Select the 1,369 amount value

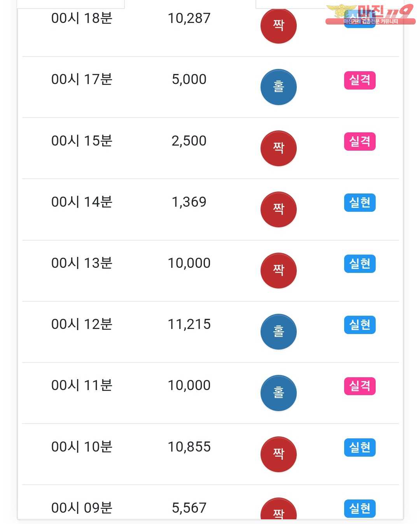tap(189, 202)
